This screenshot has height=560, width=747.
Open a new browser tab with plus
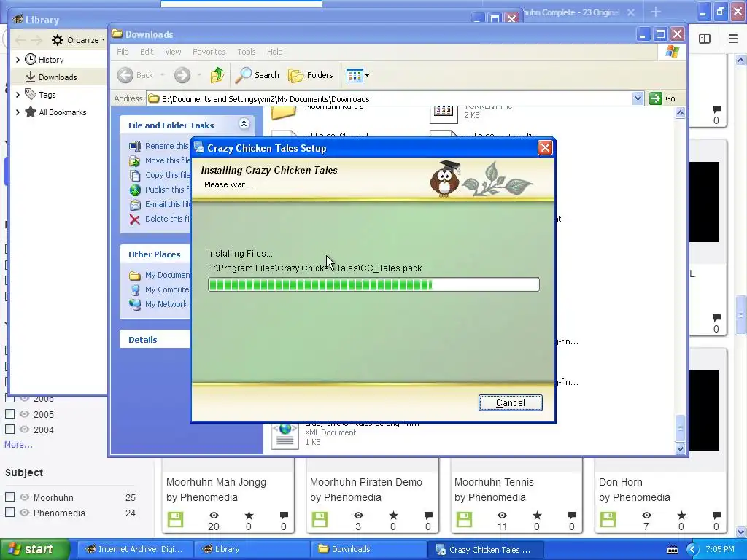[656, 12]
